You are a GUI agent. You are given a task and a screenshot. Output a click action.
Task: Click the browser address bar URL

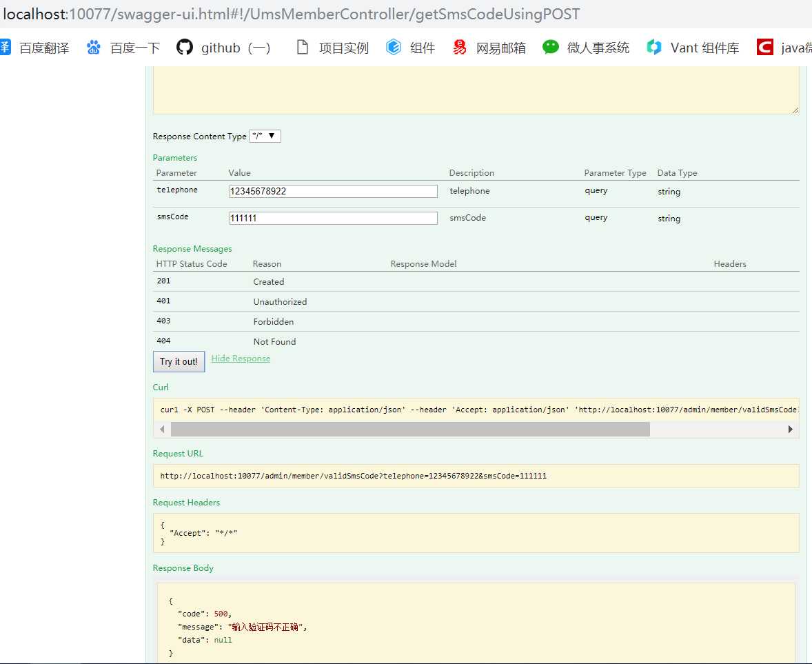click(291, 14)
